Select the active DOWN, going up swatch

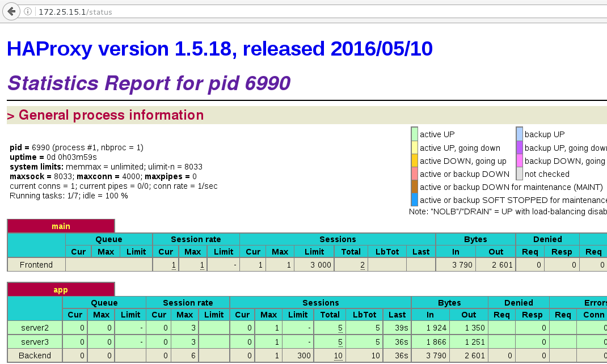point(414,160)
